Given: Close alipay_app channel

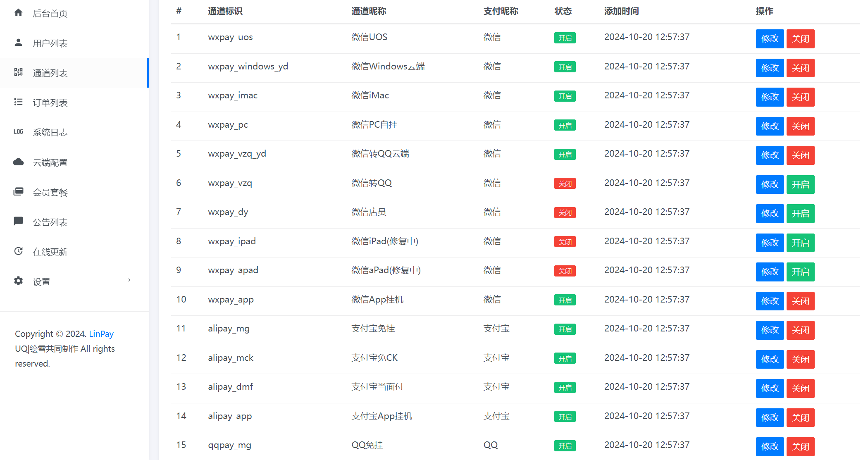Looking at the screenshot, I should (800, 417).
